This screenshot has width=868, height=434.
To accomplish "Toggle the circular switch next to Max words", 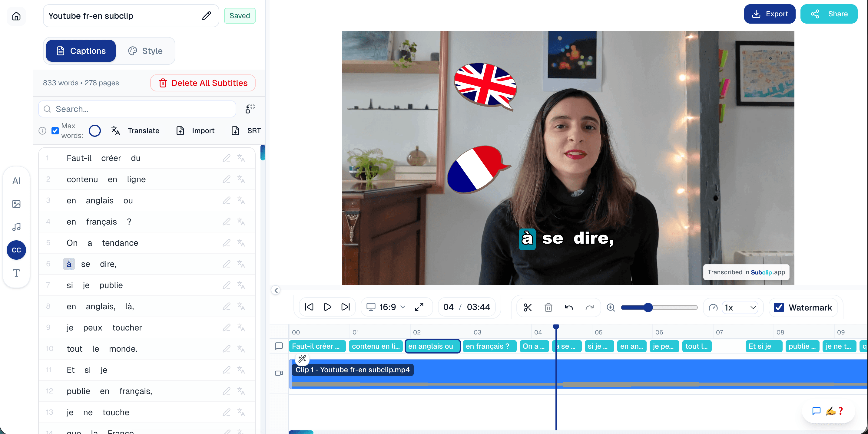I will click(x=95, y=131).
